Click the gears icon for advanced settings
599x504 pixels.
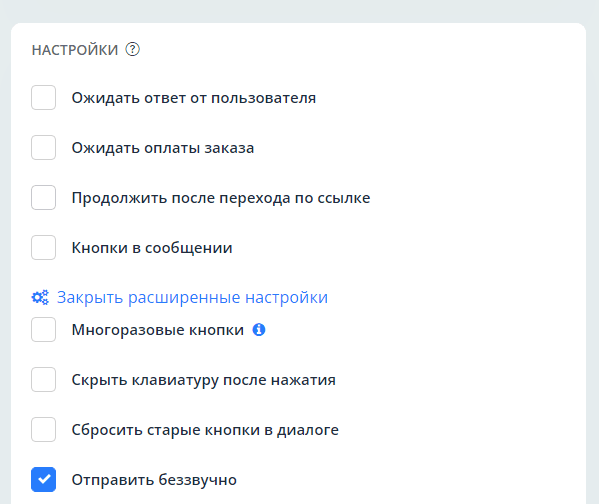pyautogui.click(x=40, y=297)
